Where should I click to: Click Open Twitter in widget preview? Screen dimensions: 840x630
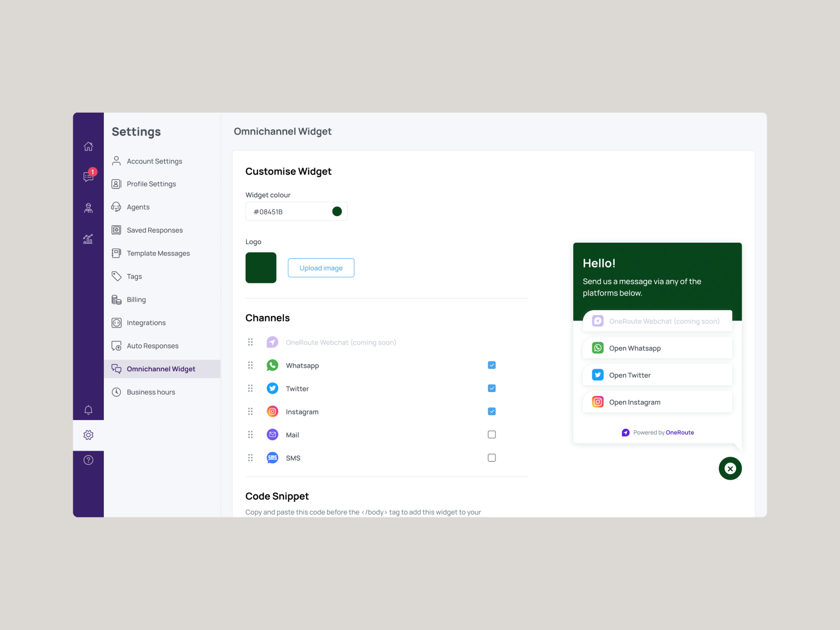(657, 375)
